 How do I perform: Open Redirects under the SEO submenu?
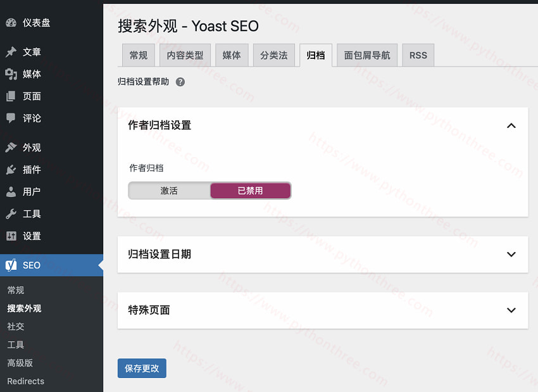pos(26,381)
